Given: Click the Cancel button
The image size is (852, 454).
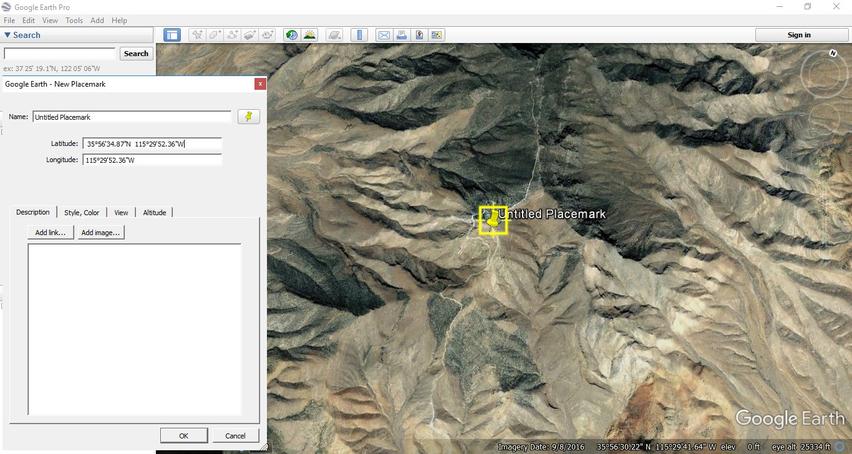Looking at the screenshot, I should [235, 436].
